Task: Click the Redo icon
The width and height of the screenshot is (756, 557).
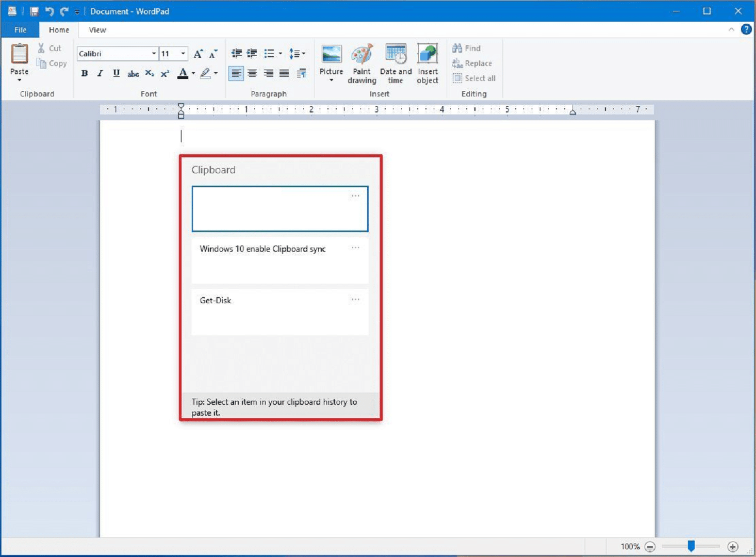Action: [x=64, y=11]
